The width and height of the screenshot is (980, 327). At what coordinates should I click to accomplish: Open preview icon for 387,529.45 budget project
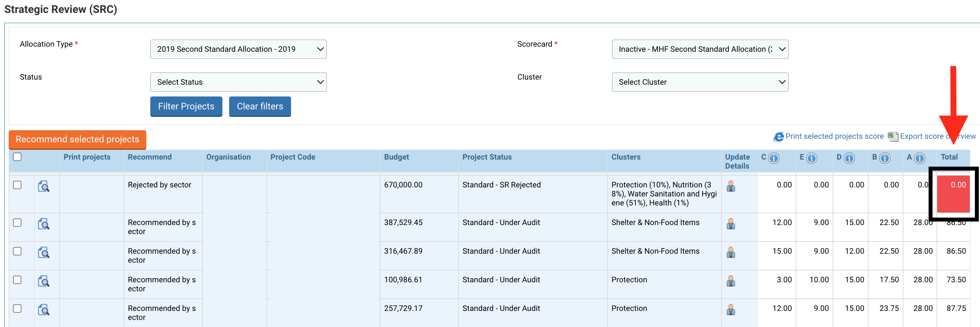pyautogui.click(x=44, y=223)
